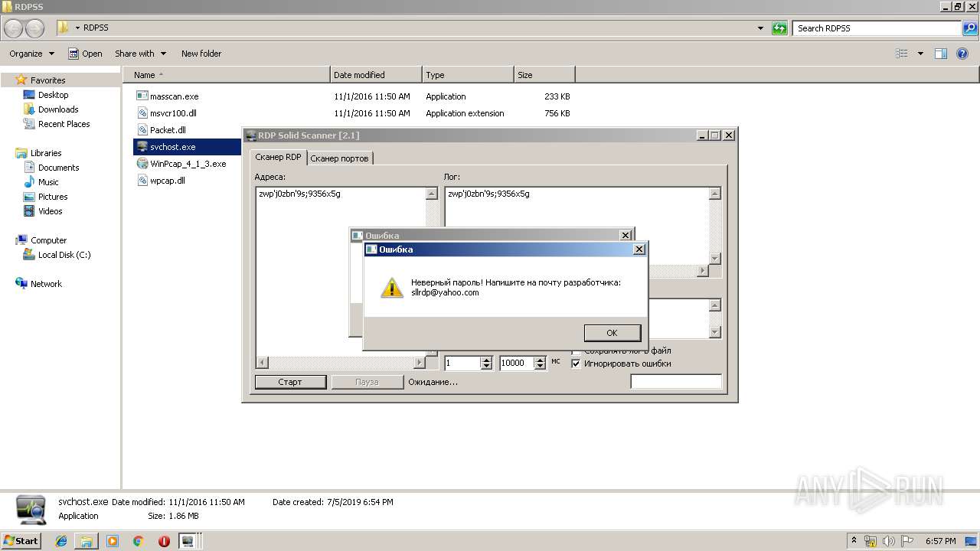This screenshot has height=551, width=980.
Task: Select WinPcap_4_1_3.exe installer icon
Action: point(142,164)
